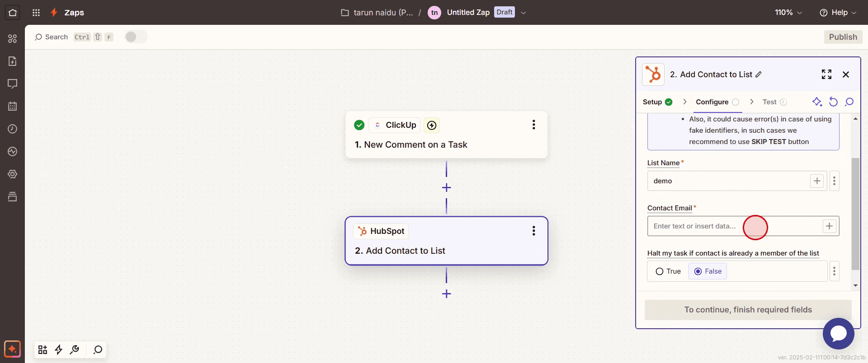Open the tarun naidu folder breadcrumb
Screen dimensions: 868x363
click(x=377, y=13)
